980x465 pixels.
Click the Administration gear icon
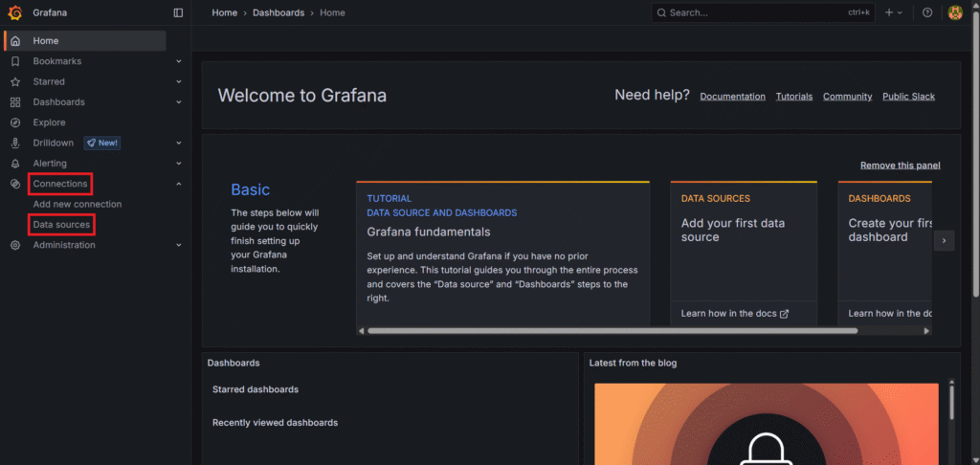coord(15,245)
